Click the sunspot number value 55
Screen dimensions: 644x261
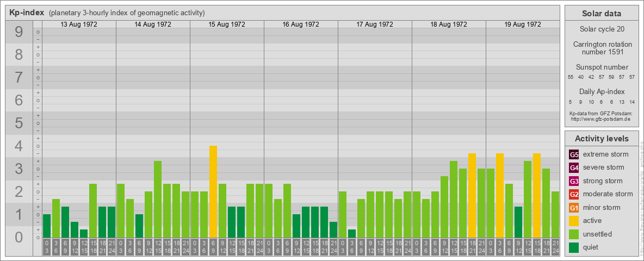coord(571,77)
